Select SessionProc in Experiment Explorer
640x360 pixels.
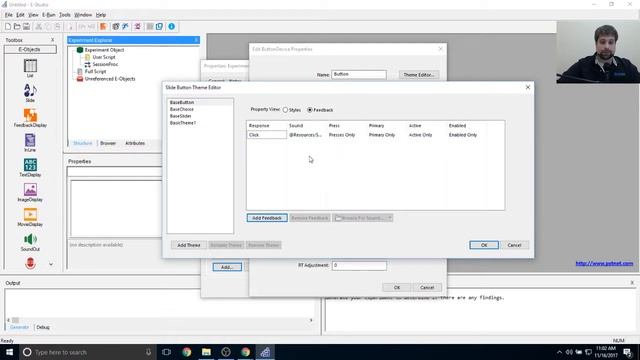(x=105, y=64)
